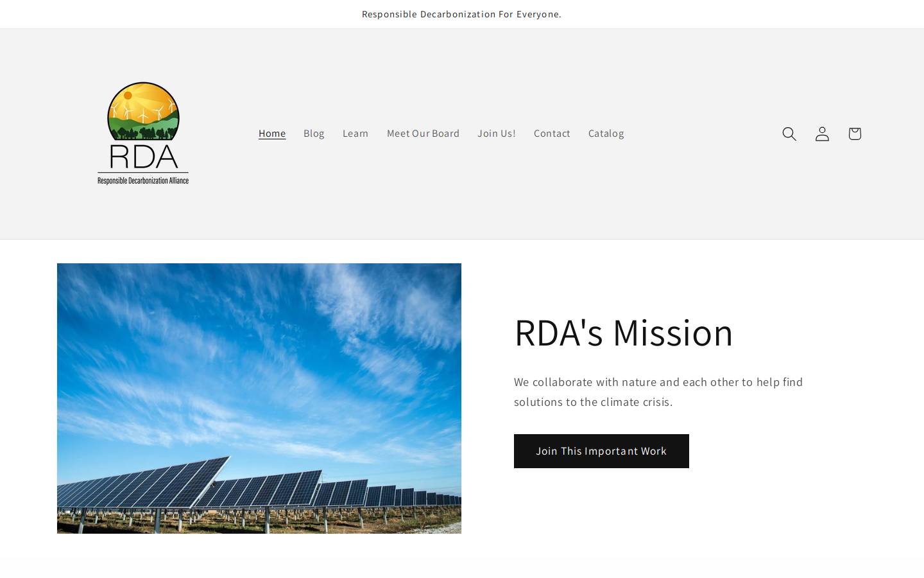This screenshot has width=924, height=578.
Task: Open the Learn menu link
Action: coord(355,134)
